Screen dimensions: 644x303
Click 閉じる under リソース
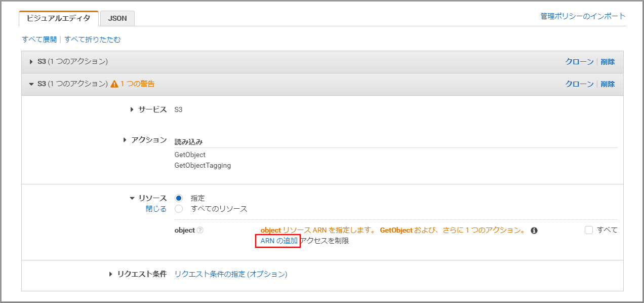(156, 209)
